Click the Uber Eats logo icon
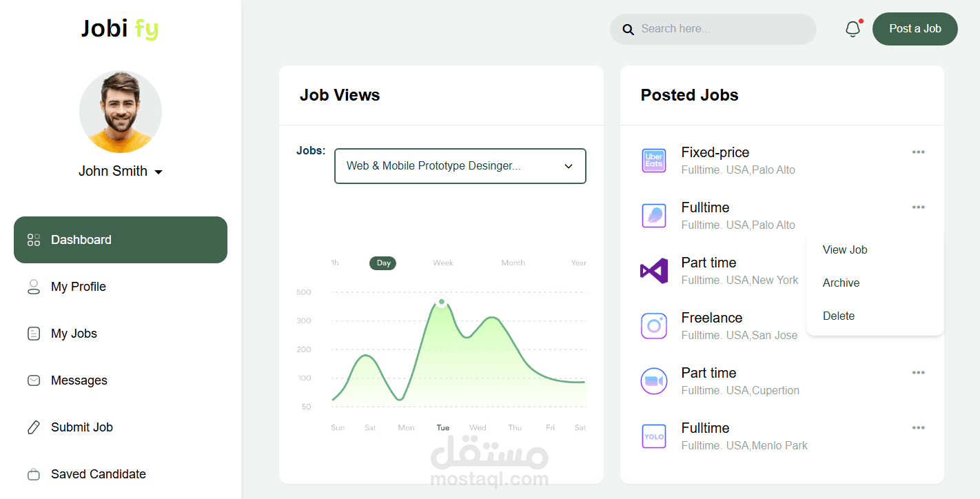 (653, 161)
